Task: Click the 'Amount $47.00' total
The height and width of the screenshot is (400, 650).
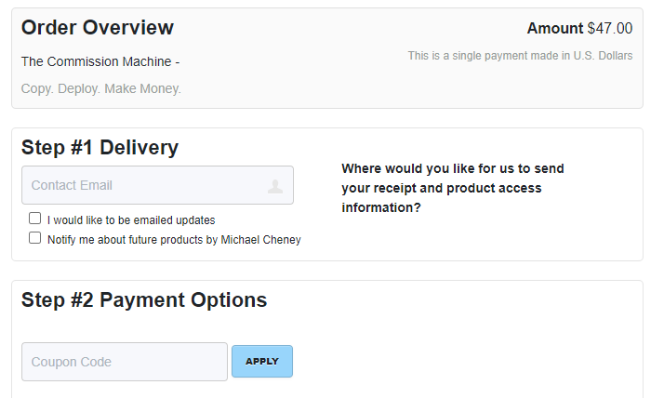Action: coord(580,28)
